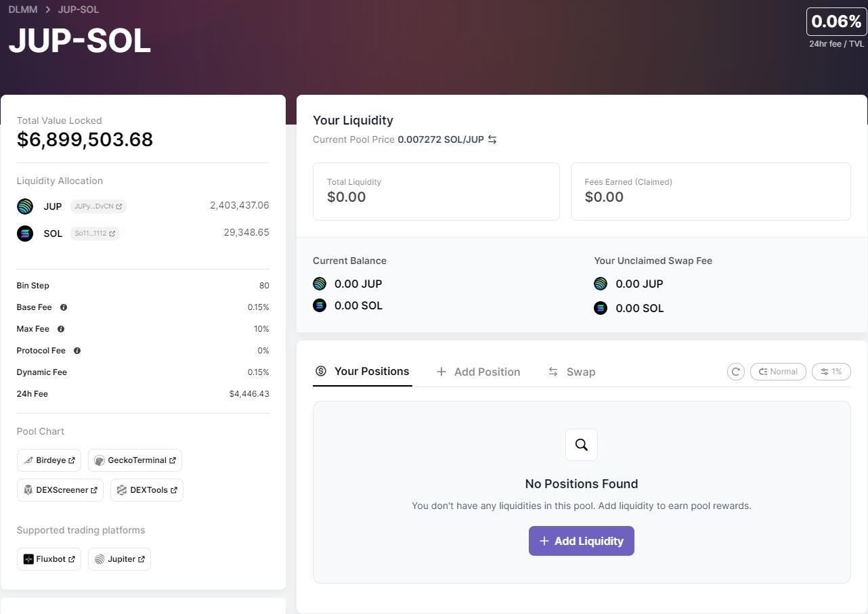Click the refresh icon beside the Normal button
Image resolution: width=868 pixels, height=614 pixels.
point(736,372)
